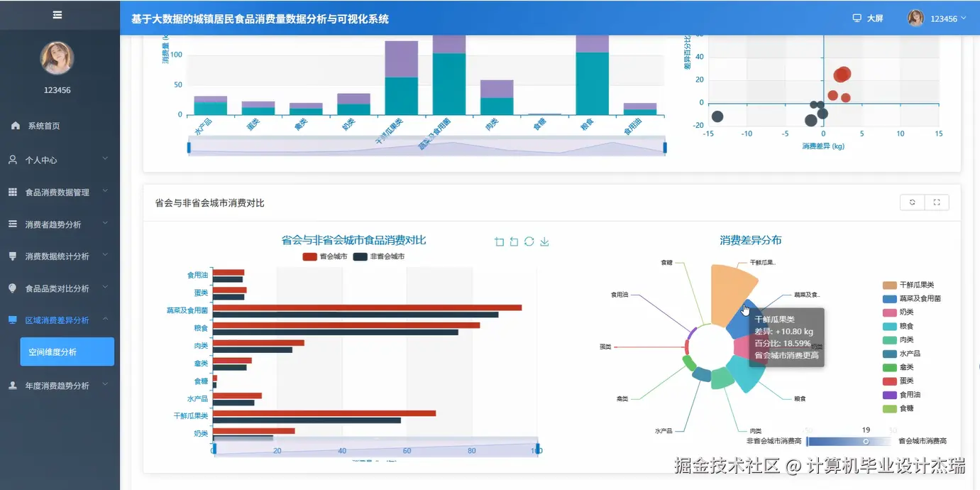Viewport: 980px width, 490px height.
Task: Collapse the 区域消费差异分析 menu
Action: pos(60,320)
